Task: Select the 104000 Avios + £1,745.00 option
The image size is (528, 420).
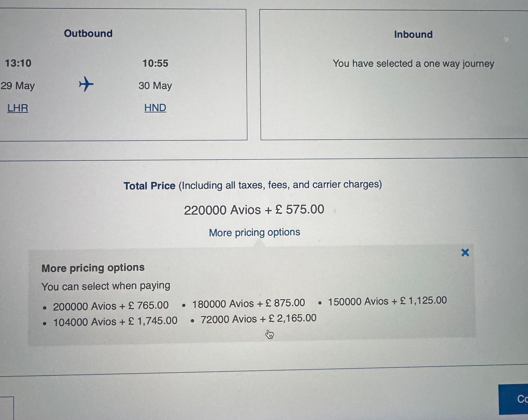Action: click(115, 322)
